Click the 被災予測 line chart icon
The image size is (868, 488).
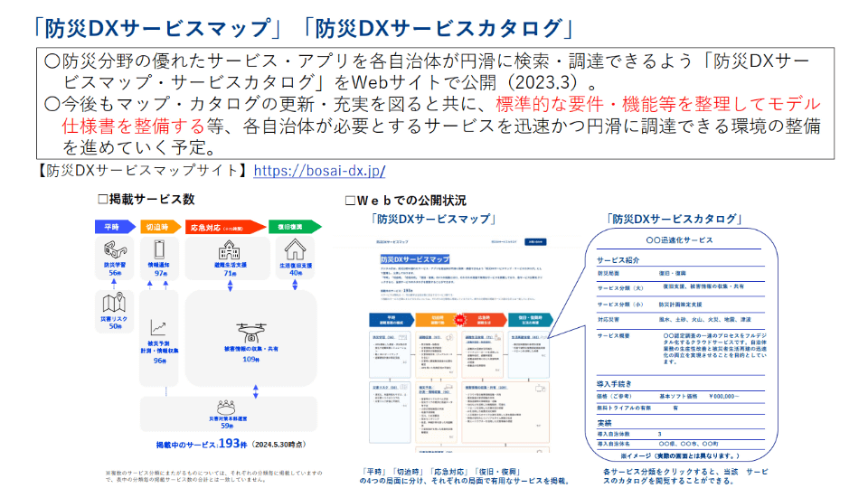(x=159, y=327)
